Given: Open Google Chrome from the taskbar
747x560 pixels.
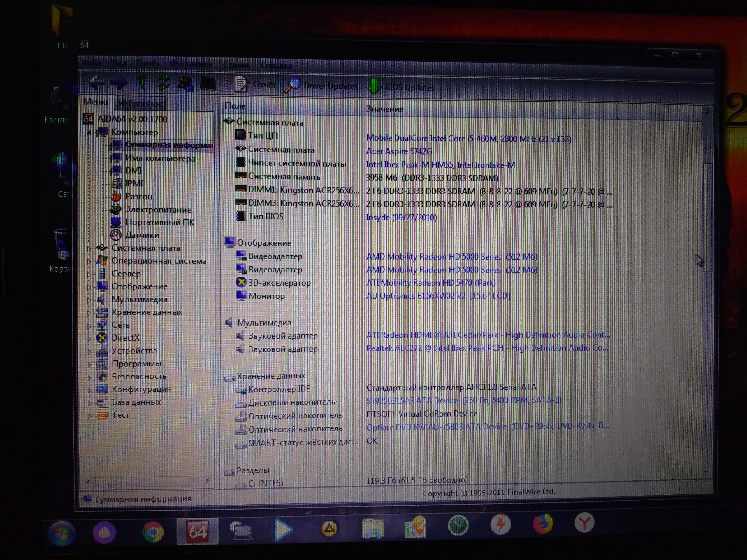Looking at the screenshot, I should click(153, 532).
